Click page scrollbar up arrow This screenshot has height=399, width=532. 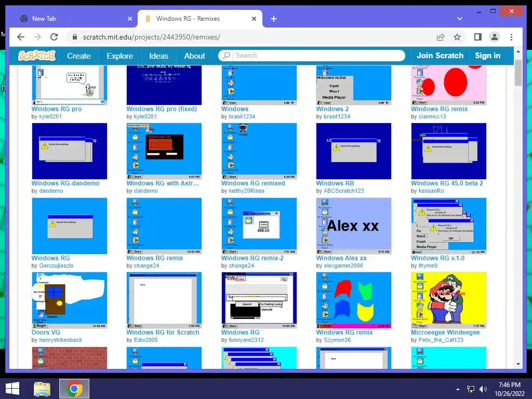518,51
